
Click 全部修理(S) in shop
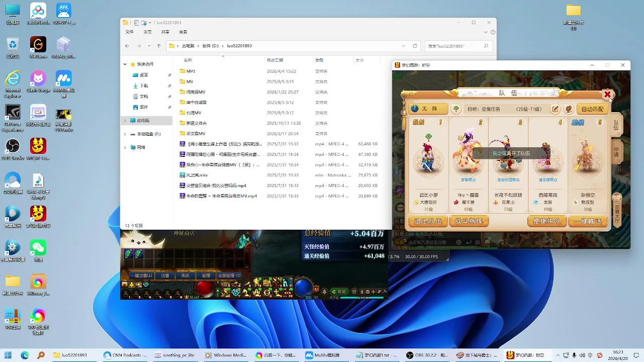229,276
